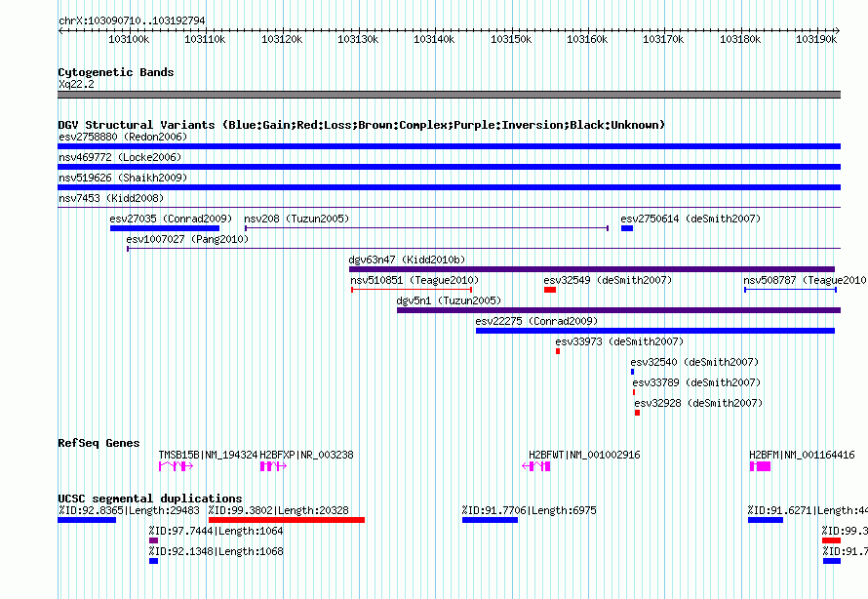The width and height of the screenshot is (868, 599).
Task: Click the esv2758880 (Redon2006) blue gain bar
Action: coord(449,146)
